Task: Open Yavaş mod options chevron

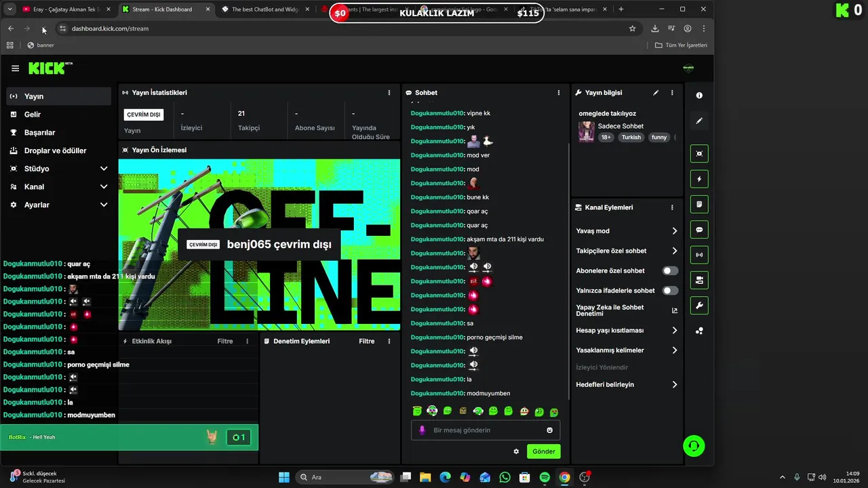Action: [674, 231]
